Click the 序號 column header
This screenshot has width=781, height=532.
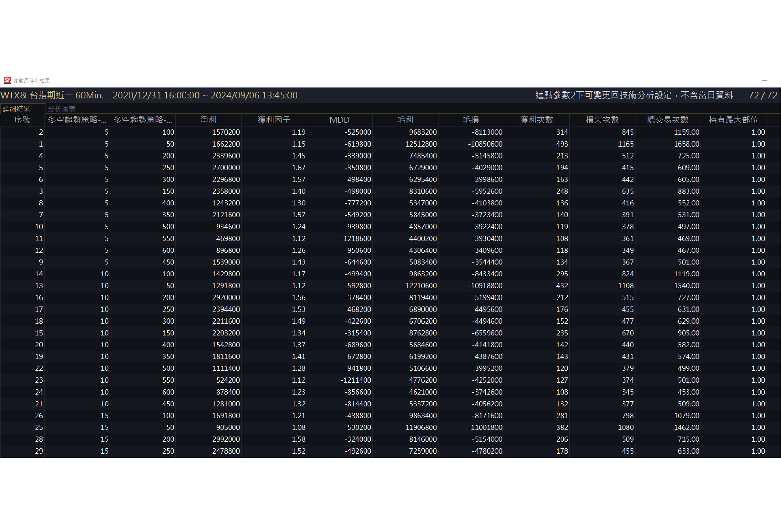[x=22, y=120]
